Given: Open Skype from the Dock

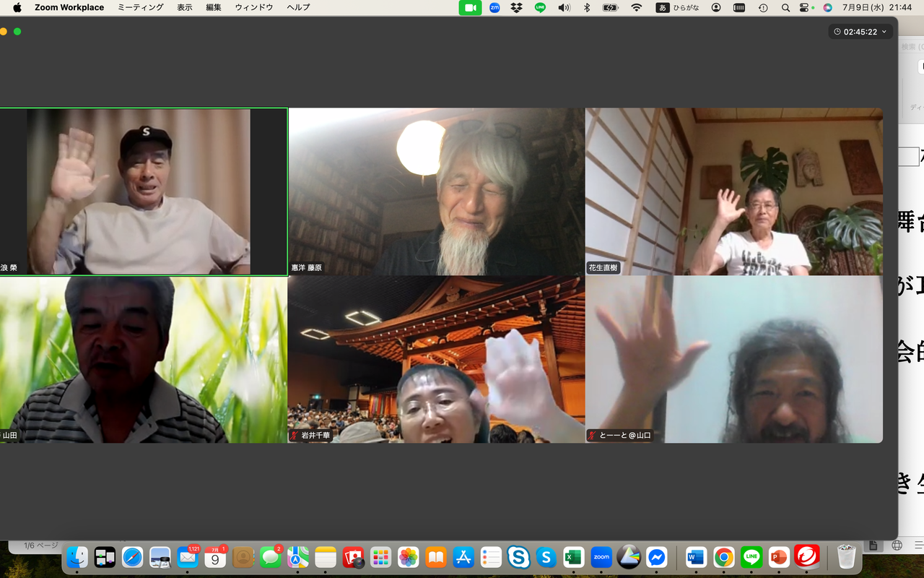Looking at the screenshot, I should click(x=518, y=557).
